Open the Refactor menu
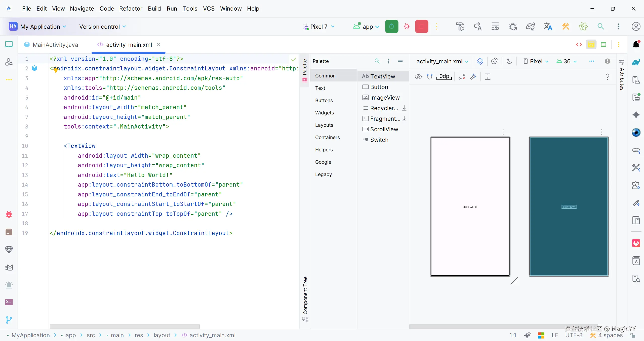644x341 pixels. point(131,9)
